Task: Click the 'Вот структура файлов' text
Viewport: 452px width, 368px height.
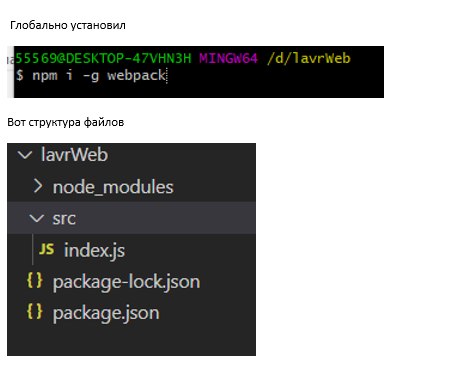Action: pyautogui.click(x=66, y=122)
